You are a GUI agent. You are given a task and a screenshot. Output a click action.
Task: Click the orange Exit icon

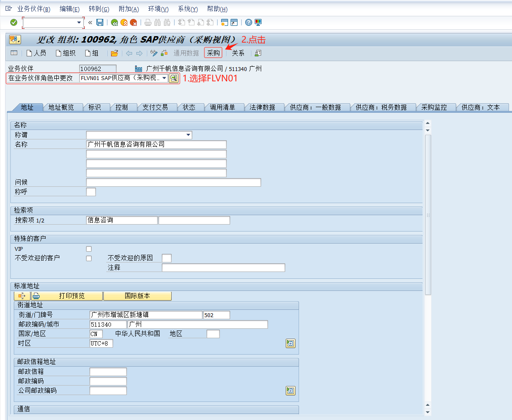coord(124,22)
